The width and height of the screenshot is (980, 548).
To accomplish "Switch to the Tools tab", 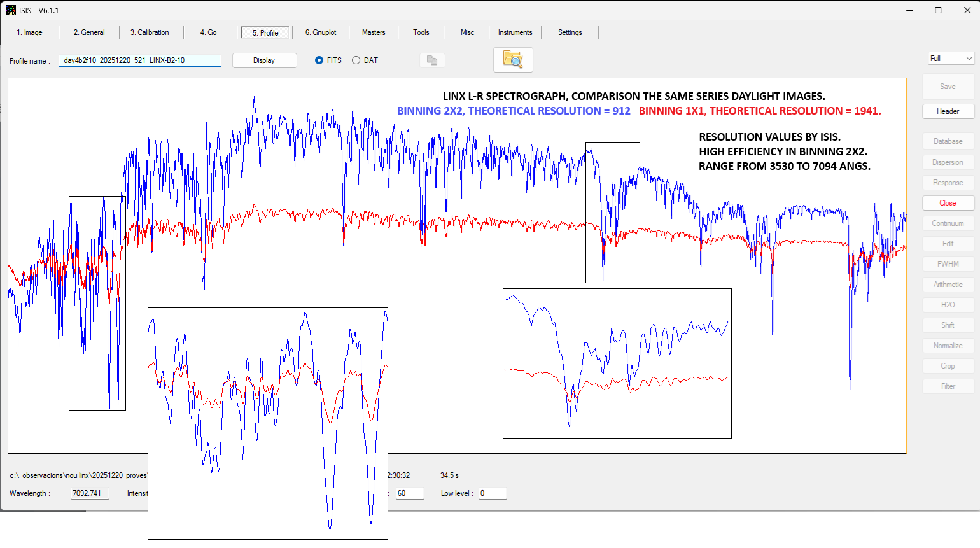I will click(x=421, y=32).
